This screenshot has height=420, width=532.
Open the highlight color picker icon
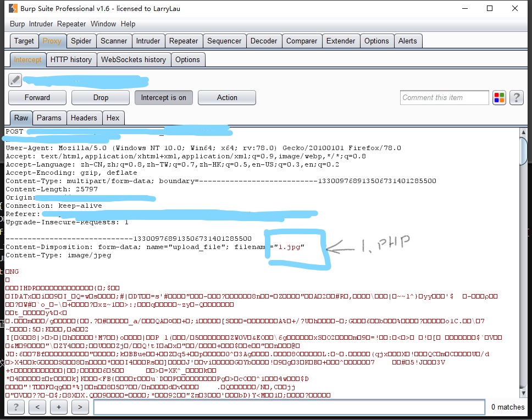499,98
